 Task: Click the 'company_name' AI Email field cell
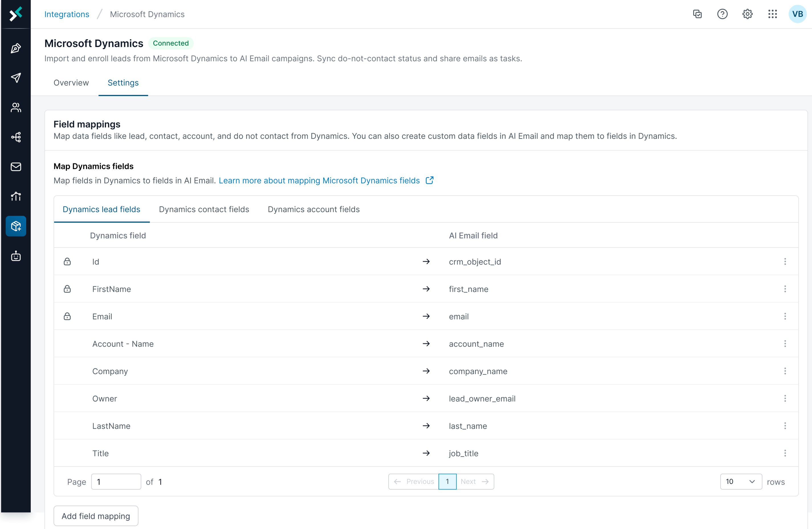[x=478, y=371]
